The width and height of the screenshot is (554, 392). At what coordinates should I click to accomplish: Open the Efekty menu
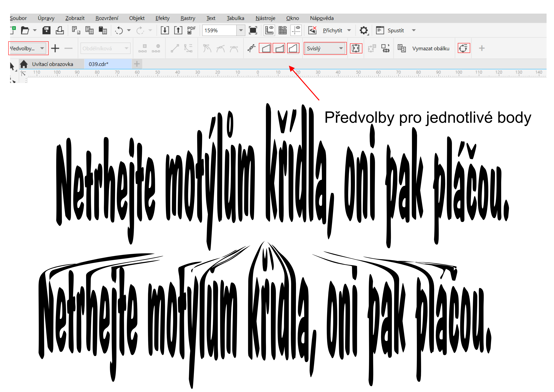162,18
